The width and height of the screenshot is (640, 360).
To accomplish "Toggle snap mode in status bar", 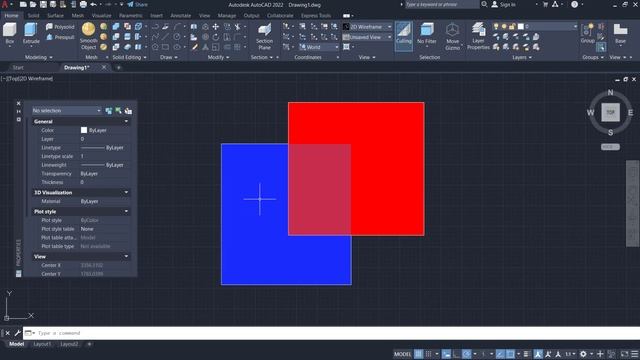I will [429, 354].
